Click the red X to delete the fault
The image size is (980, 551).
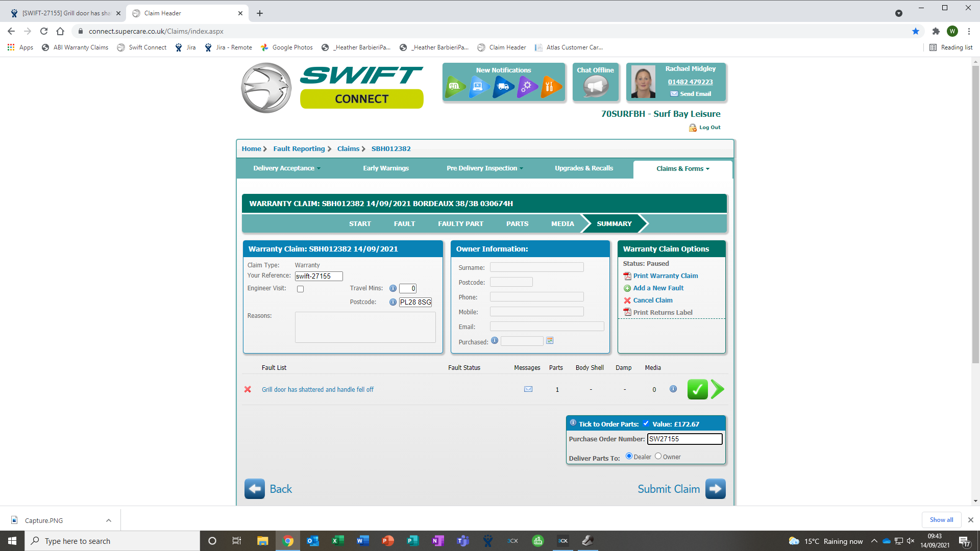[x=248, y=389]
